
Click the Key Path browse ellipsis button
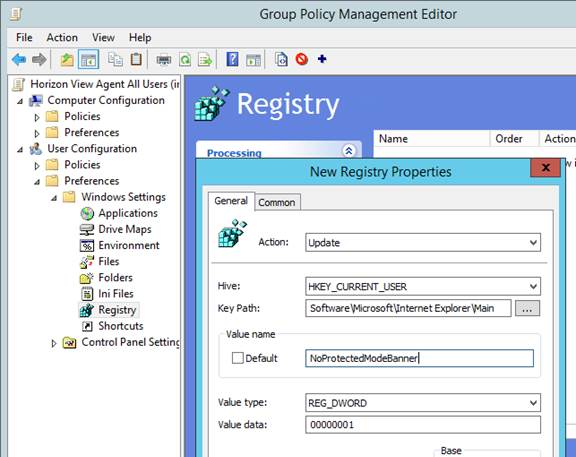[528, 308]
